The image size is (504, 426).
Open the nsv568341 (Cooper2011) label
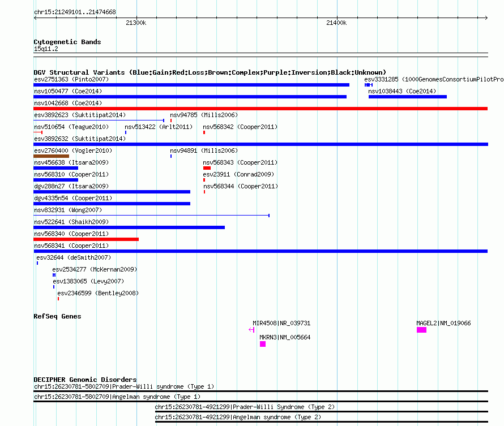point(71,246)
